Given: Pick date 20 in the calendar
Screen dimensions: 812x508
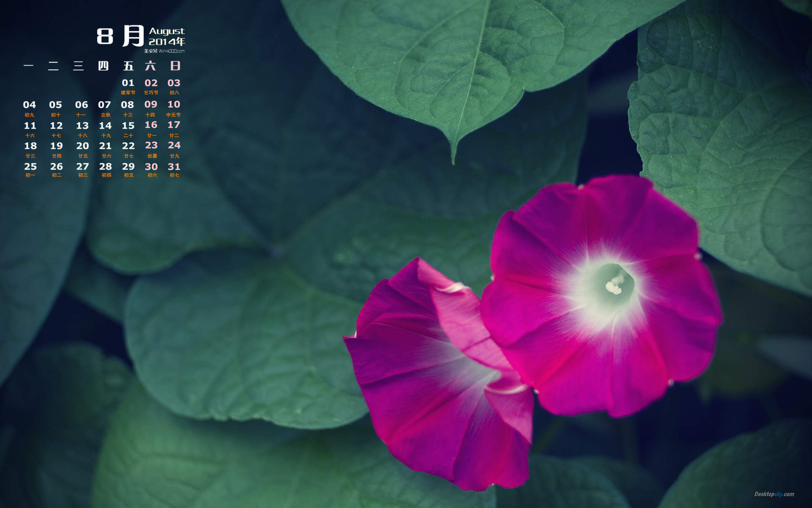Looking at the screenshot, I should tap(82, 146).
